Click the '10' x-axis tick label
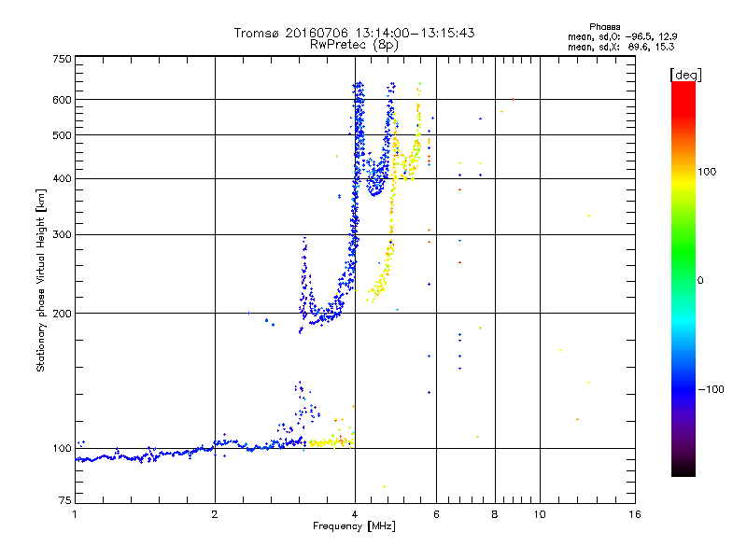The image size is (747, 560). 540,514
